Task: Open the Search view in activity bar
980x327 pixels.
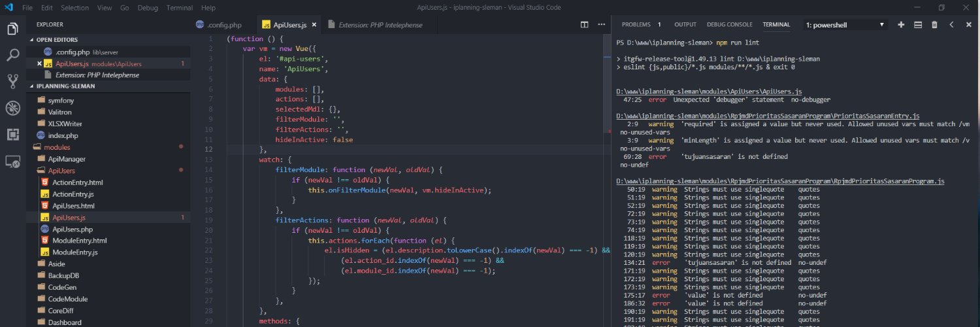Action: pyautogui.click(x=12, y=55)
